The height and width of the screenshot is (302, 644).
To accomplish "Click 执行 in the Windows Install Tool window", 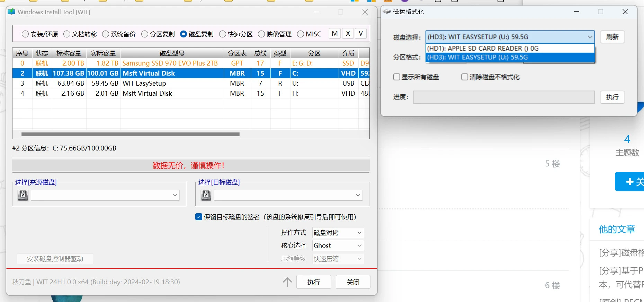I will (x=314, y=282).
